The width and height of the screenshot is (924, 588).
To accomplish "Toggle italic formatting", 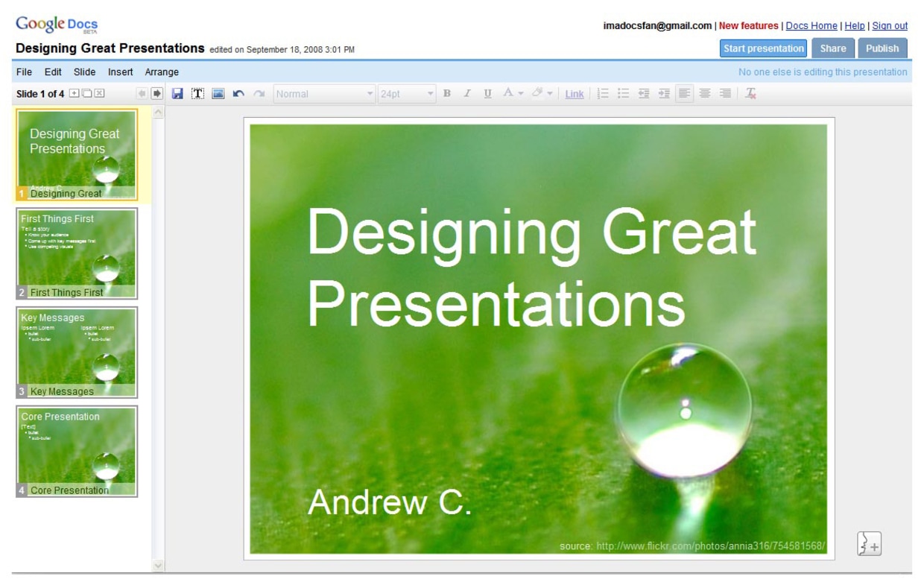I will pos(467,94).
